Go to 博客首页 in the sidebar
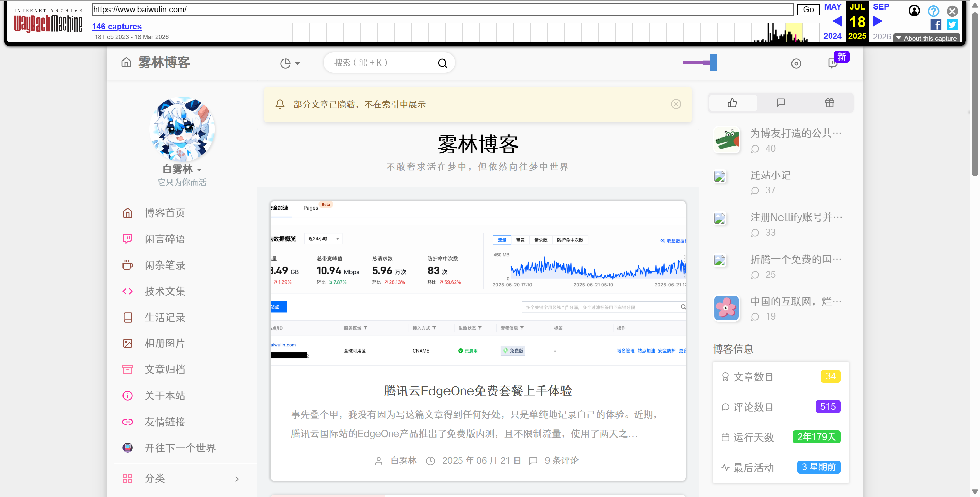The height and width of the screenshot is (497, 980). click(x=165, y=213)
